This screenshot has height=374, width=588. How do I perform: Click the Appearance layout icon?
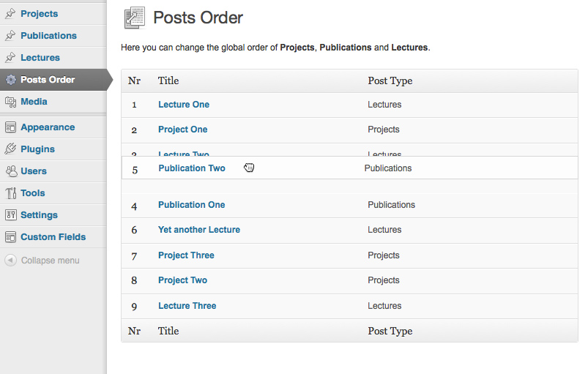click(x=10, y=127)
